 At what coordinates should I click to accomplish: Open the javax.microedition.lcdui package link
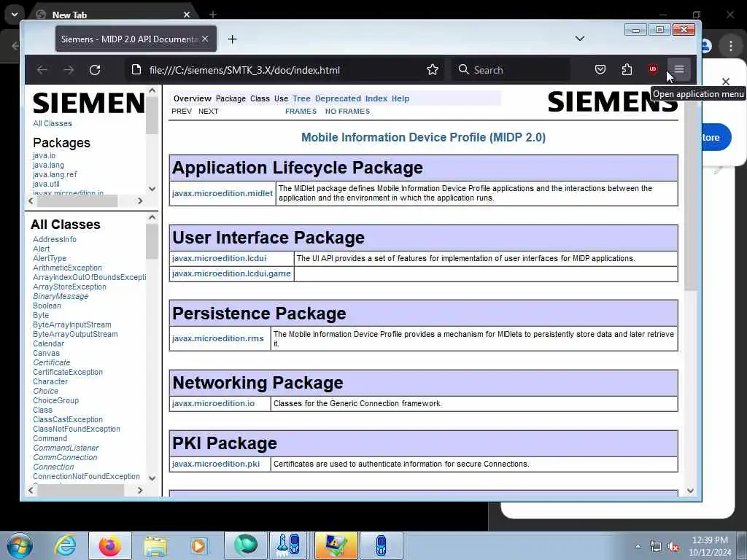point(219,259)
